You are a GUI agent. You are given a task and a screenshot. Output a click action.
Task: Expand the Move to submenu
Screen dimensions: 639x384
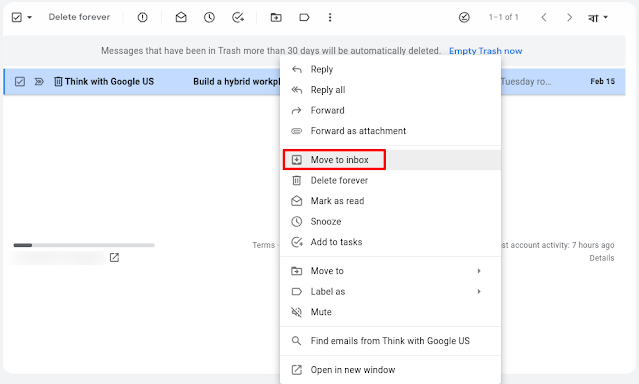coord(390,271)
